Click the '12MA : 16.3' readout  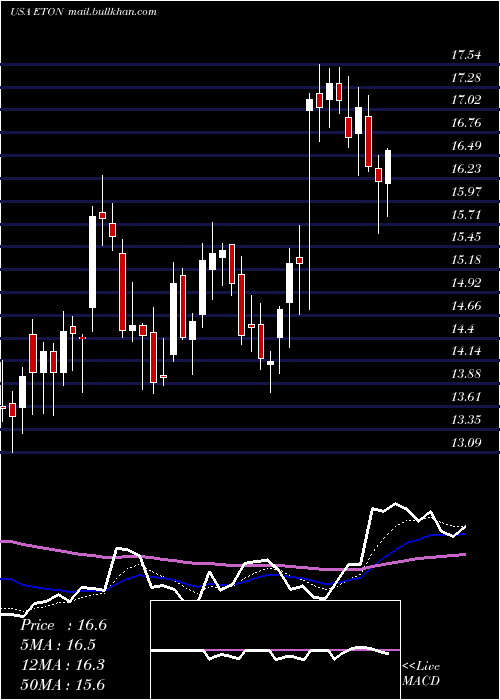point(63,665)
